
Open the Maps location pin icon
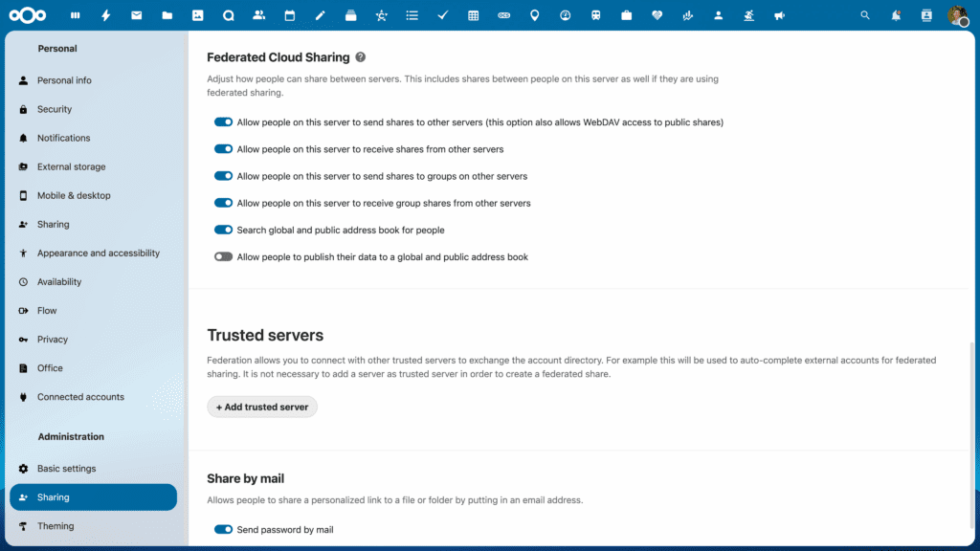tap(535, 14)
